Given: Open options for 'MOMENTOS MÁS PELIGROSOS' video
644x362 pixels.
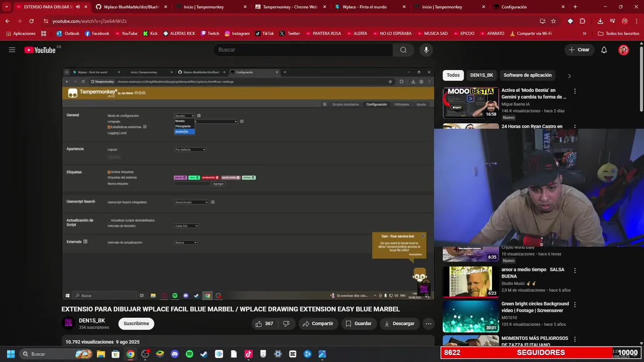Looking at the screenshot, I should coord(575,339).
